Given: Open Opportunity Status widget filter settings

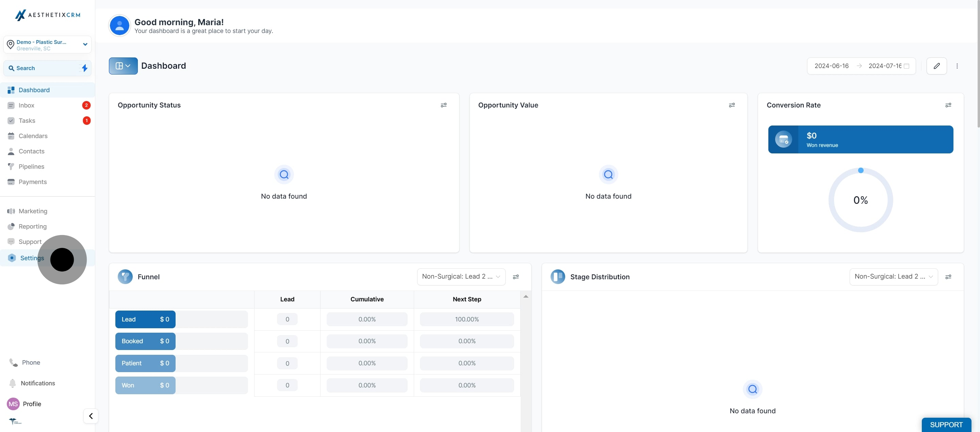Looking at the screenshot, I should pos(444,105).
